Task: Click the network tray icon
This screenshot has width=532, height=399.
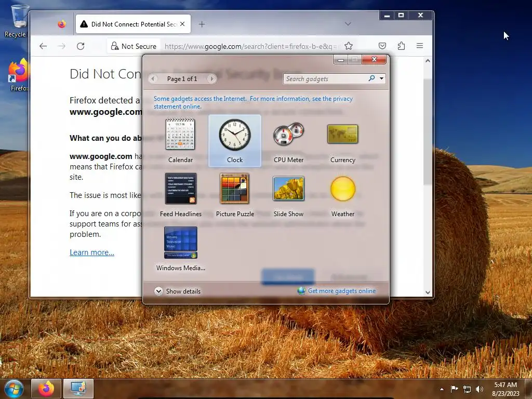Action: (467, 390)
